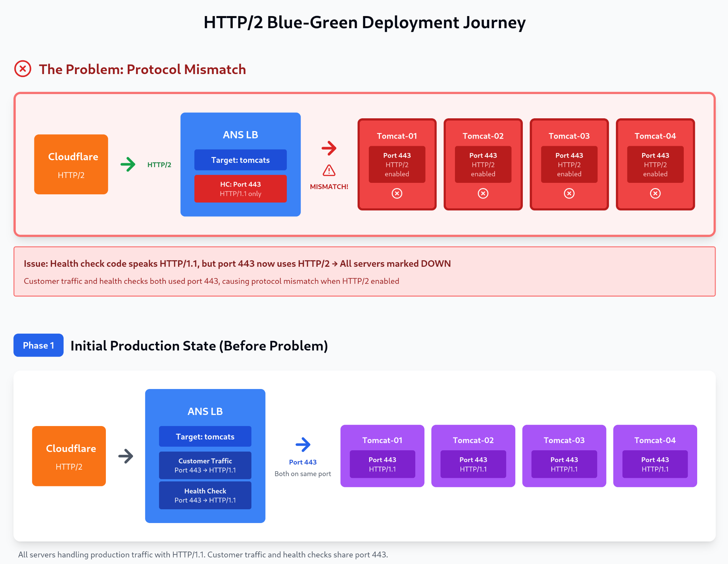The height and width of the screenshot is (564, 728).
Task: Click the Customer Traffic Port 443 box
Action: coord(205,465)
